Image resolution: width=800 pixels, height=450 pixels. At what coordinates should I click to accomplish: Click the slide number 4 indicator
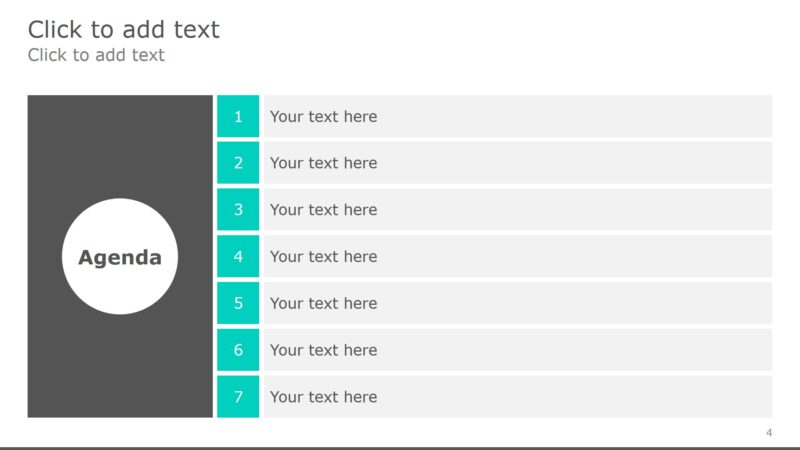[769, 432]
